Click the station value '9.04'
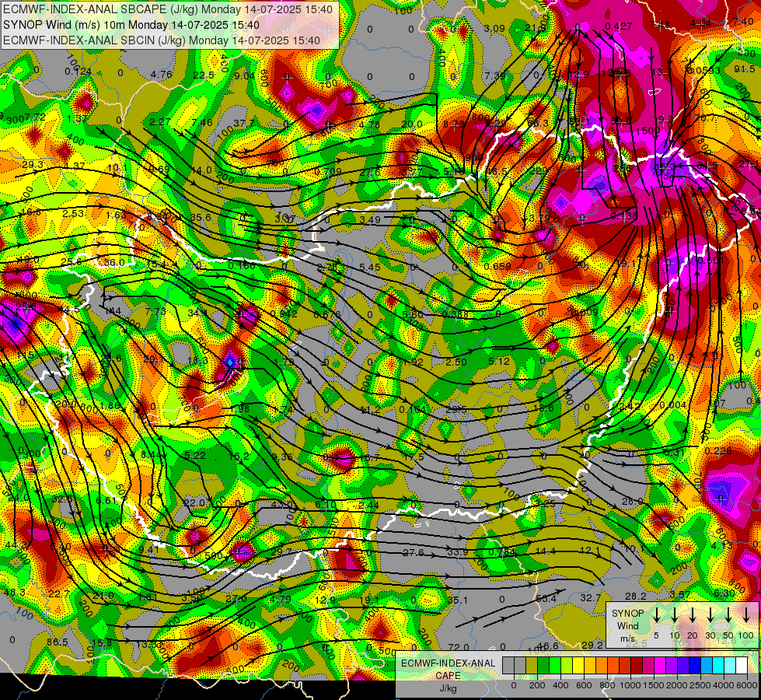The height and width of the screenshot is (700, 761). coord(245,75)
